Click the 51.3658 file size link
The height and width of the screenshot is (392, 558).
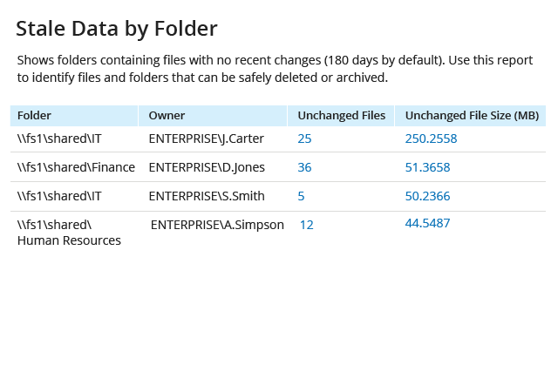pos(427,167)
